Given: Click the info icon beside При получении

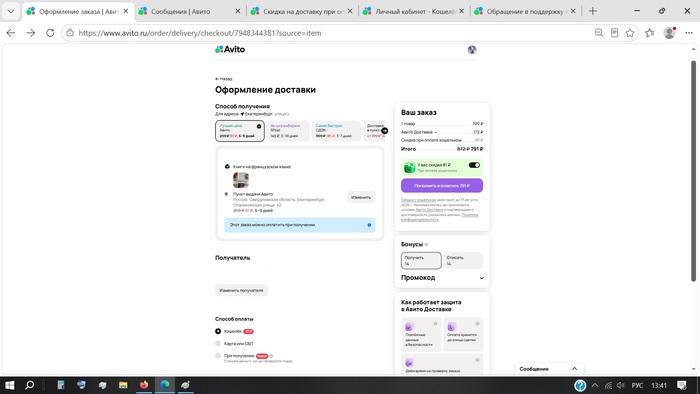Looking at the screenshot, I should pos(271,356).
